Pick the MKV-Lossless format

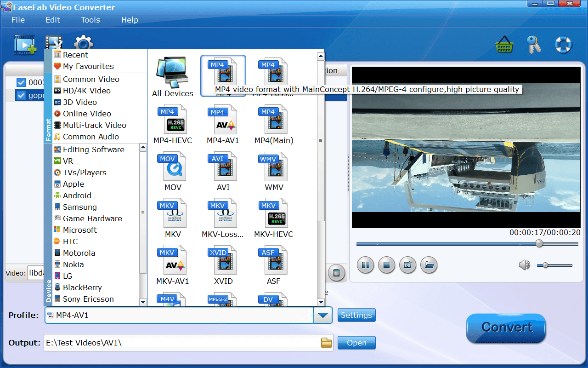[223, 218]
